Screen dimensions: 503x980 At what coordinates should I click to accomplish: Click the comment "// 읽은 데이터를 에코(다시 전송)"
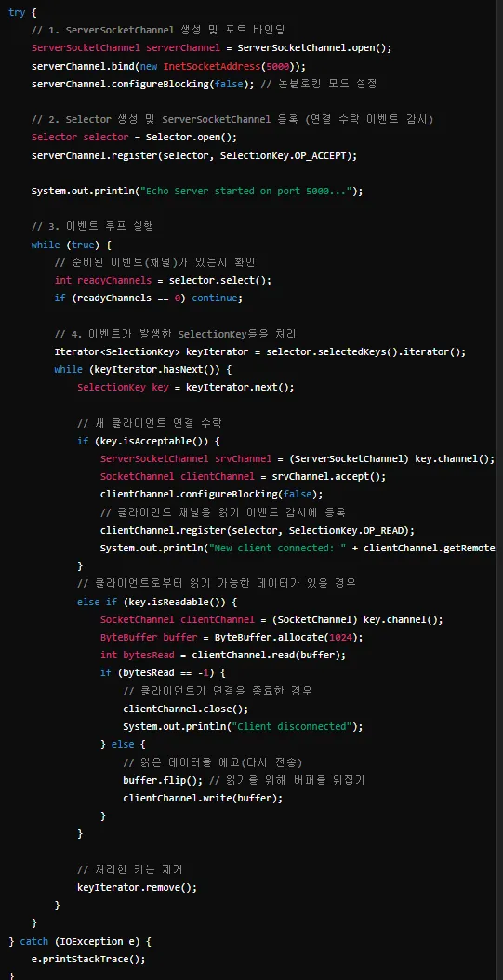(213, 762)
